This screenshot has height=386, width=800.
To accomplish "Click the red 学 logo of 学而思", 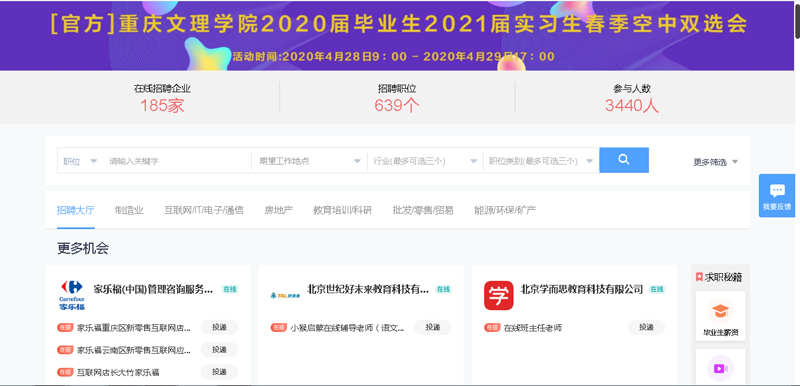I will (x=498, y=295).
